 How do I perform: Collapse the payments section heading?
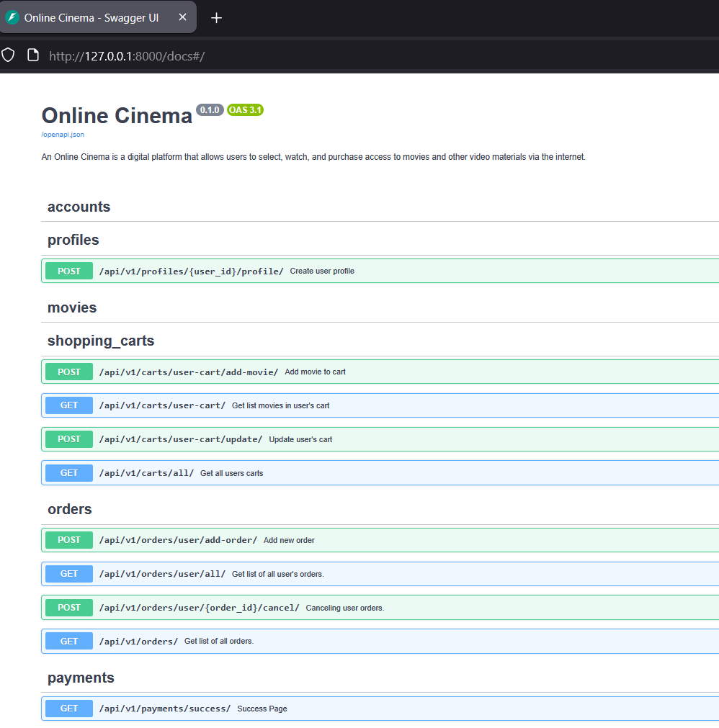[x=81, y=678]
